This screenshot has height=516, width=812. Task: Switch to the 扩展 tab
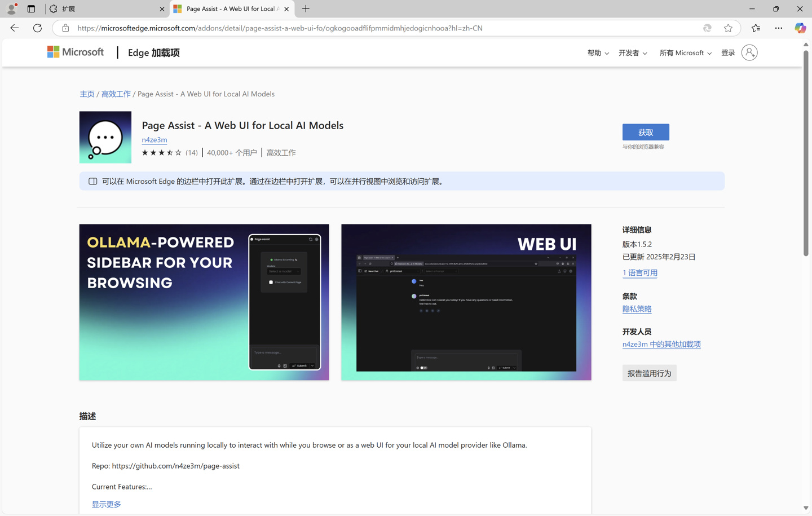tap(104, 9)
